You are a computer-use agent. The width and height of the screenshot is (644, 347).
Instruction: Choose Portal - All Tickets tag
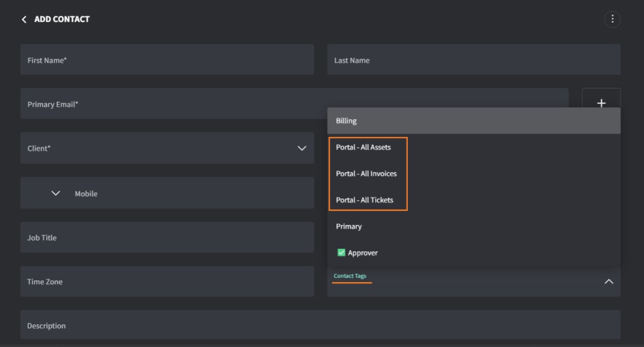tap(474, 200)
